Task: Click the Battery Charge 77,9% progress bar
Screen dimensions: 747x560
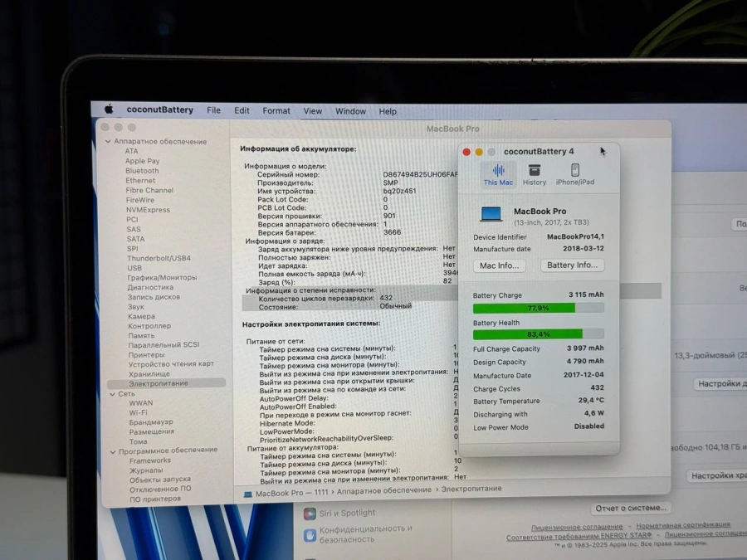Action: tap(539, 308)
